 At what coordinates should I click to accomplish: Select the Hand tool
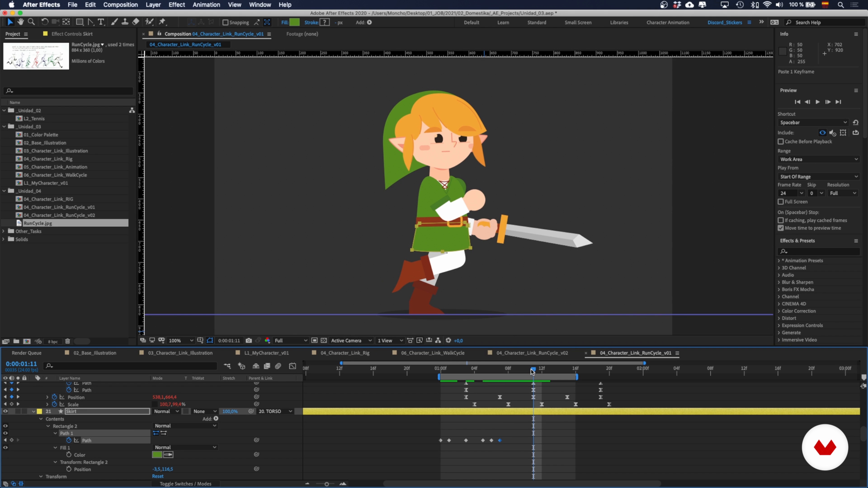(x=21, y=22)
